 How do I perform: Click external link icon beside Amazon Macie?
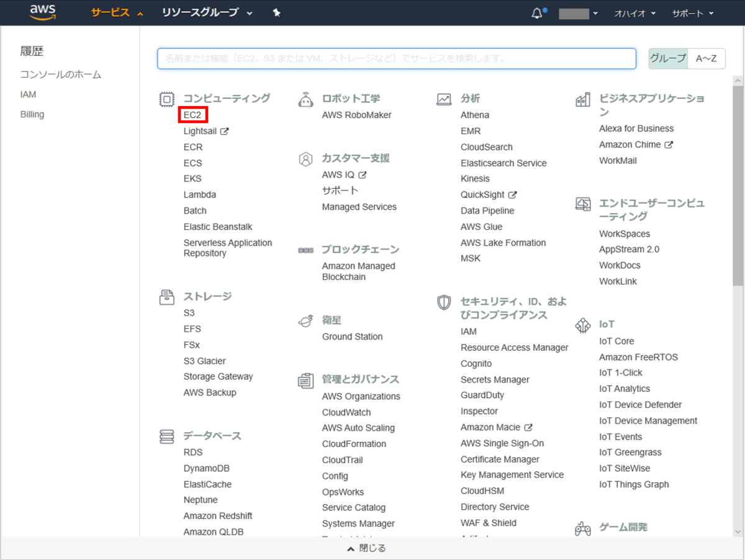528,427
